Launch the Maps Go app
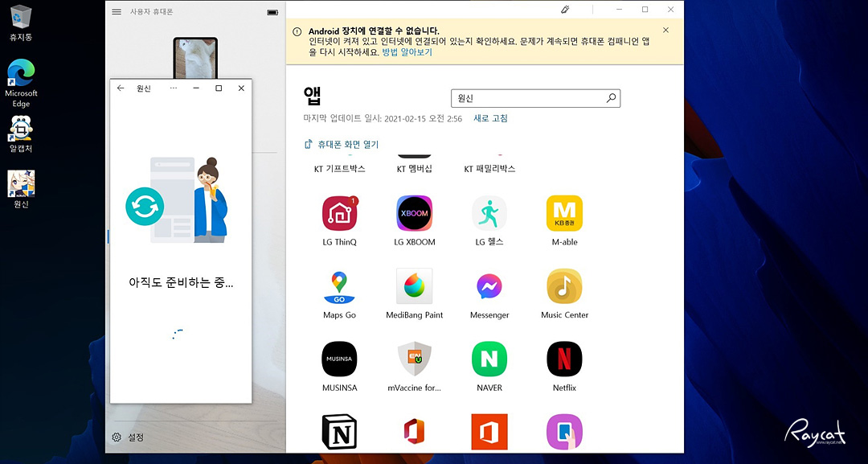This screenshot has width=868, height=464. coord(339,287)
